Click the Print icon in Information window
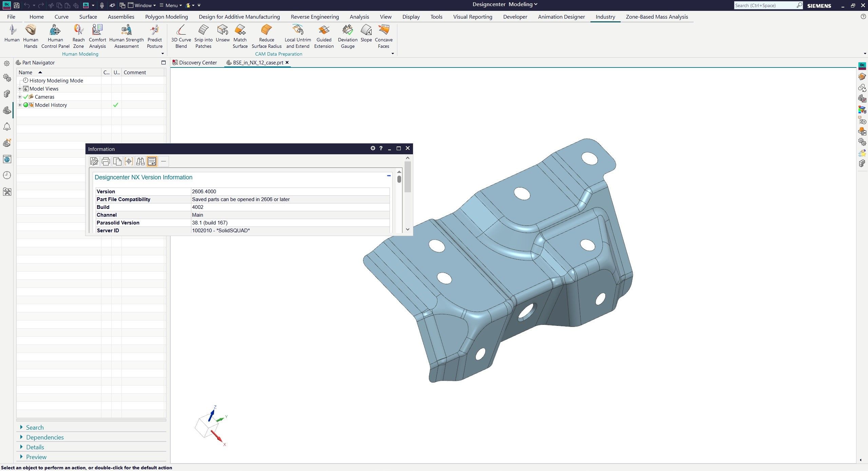This screenshot has height=471, width=868. pyautogui.click(x=106, y=161)
